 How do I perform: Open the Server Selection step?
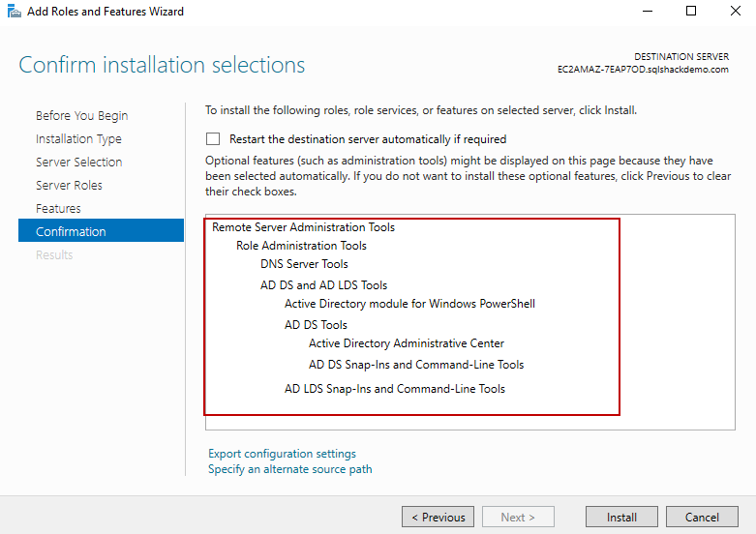[x=78, y=163]
